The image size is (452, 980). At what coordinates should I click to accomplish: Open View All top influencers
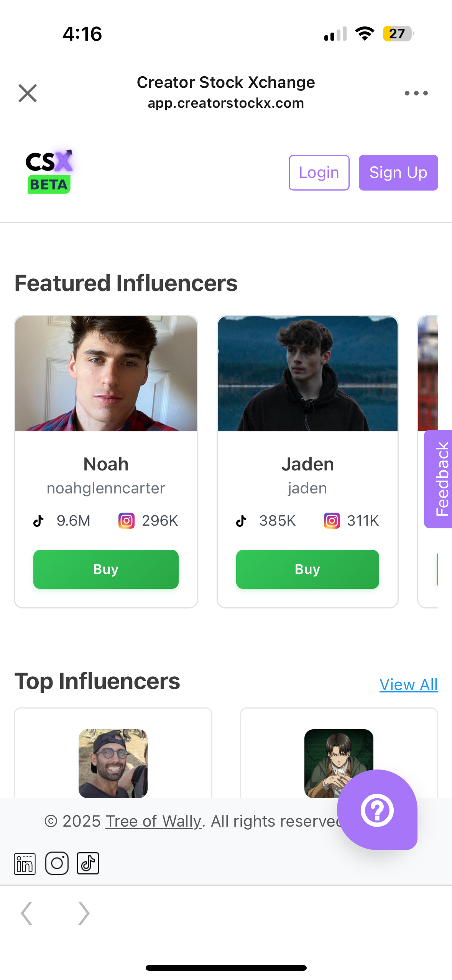click(408, 685)
